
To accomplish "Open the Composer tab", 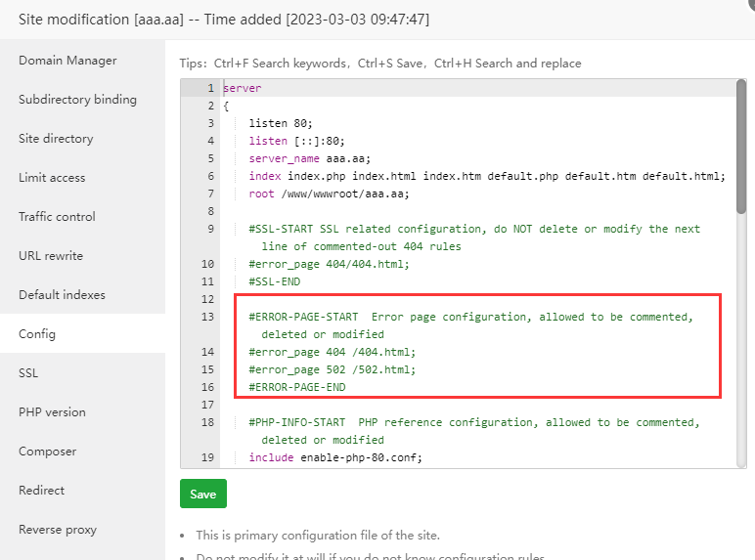I will point(46,452).
